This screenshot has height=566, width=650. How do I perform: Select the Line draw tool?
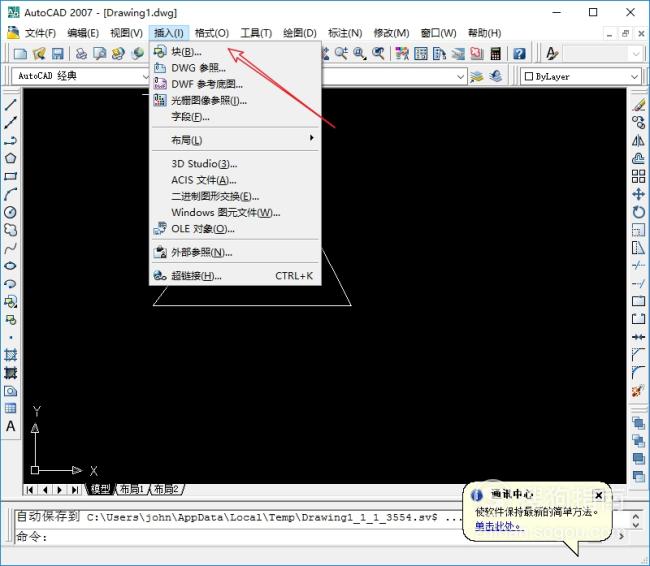coord(10,104)
